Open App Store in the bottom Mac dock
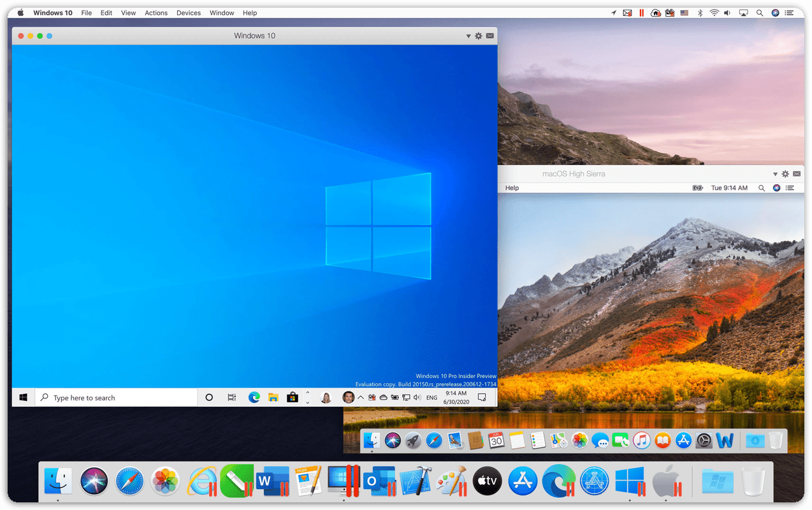The width and height of the screenshot is (812, 510). [523, 481]
